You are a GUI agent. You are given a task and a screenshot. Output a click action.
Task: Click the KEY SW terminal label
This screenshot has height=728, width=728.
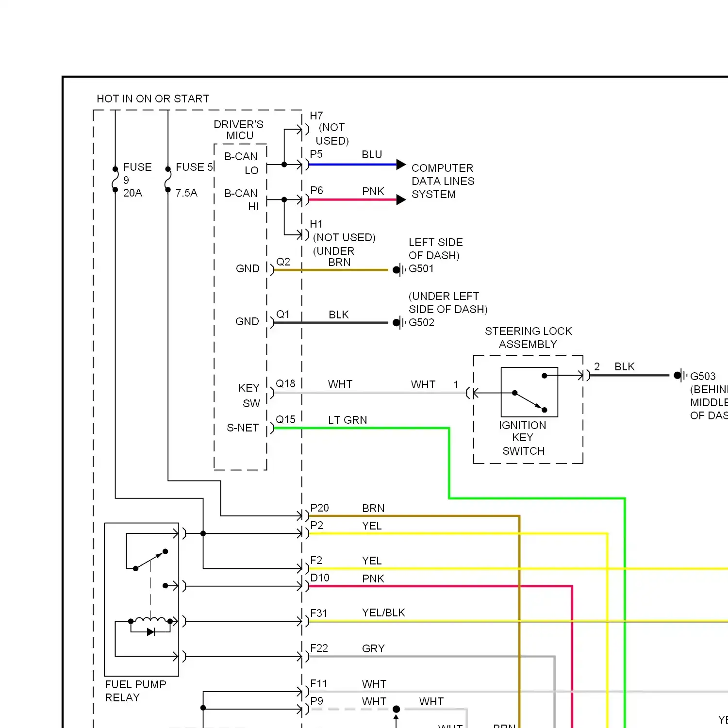(249, 396)
